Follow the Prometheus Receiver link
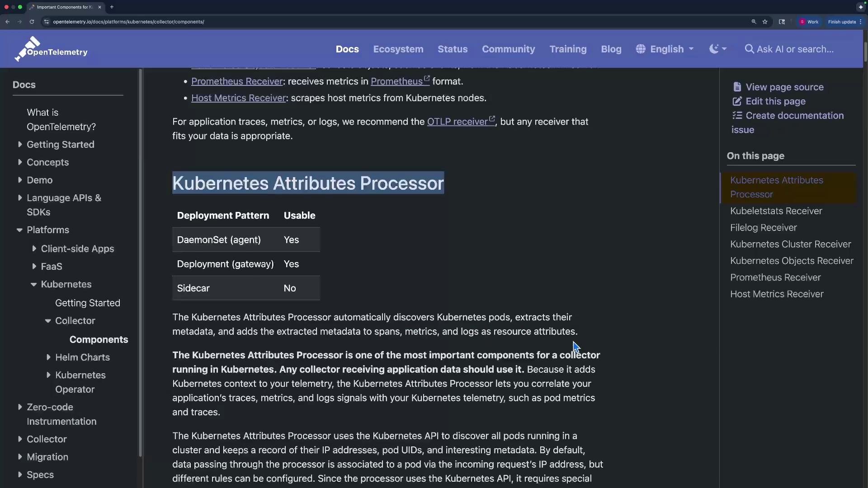The image size is (868, 488). (x=237, y=81)
